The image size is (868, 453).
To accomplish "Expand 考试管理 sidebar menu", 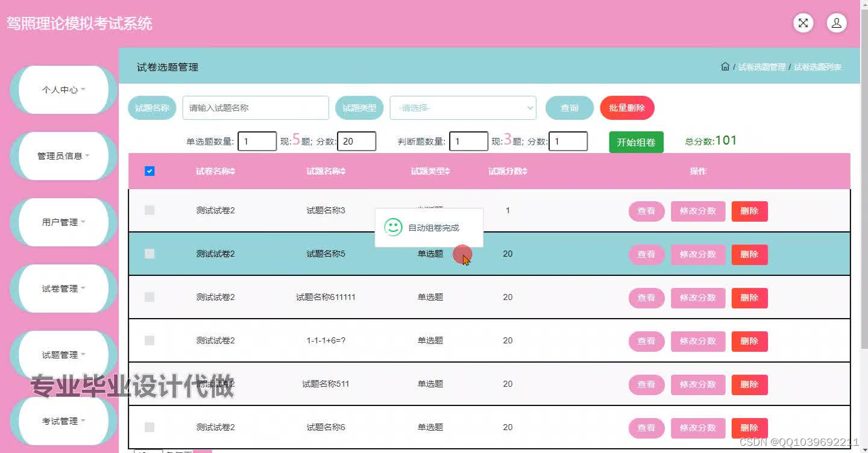I will (x=64, y=421).
